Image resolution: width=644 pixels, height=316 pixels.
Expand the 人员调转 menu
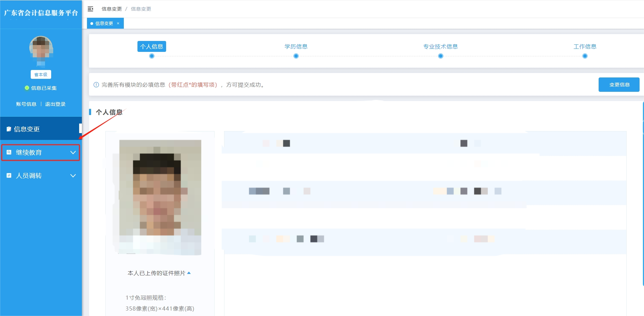tap(41, 176)
